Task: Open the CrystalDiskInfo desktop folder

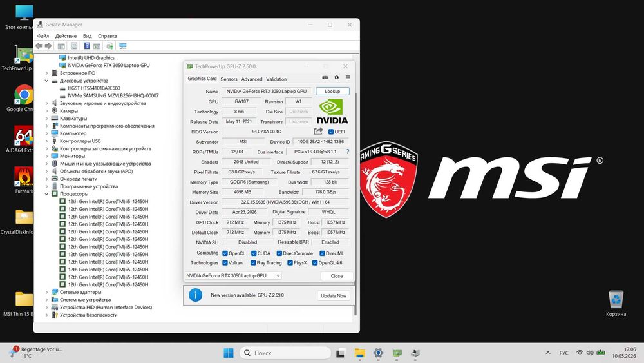Action: tap(23, 221)
